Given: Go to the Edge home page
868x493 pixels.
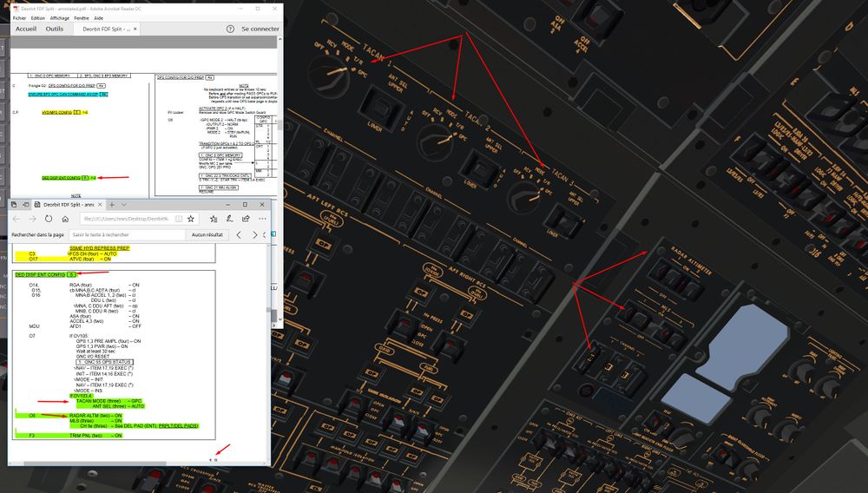Looking at the screenshot, I should click(x=65, y=219).
